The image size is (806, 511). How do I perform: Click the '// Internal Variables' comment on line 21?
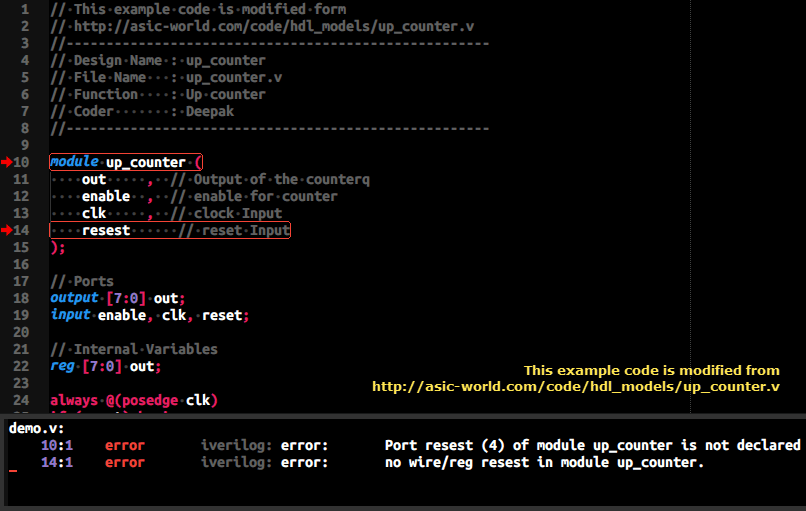134,349
